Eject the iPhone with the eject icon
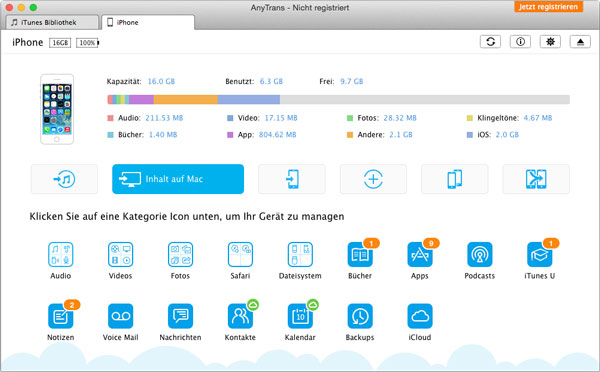 point(580,42)
